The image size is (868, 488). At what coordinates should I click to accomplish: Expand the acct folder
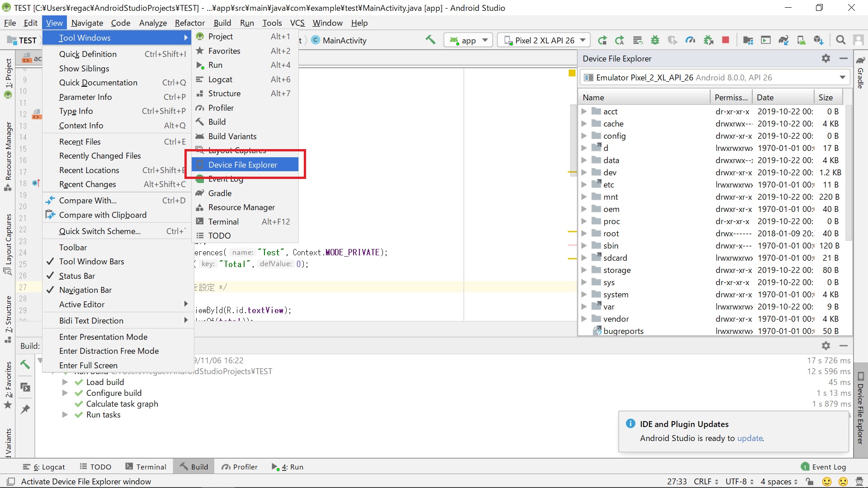click(x=584, y=111)
